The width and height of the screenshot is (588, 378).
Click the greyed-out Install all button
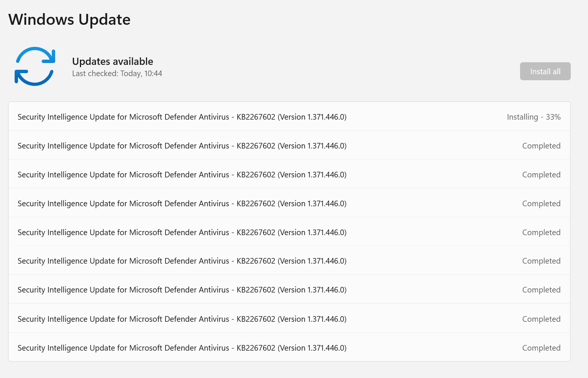tap(545, 71)
